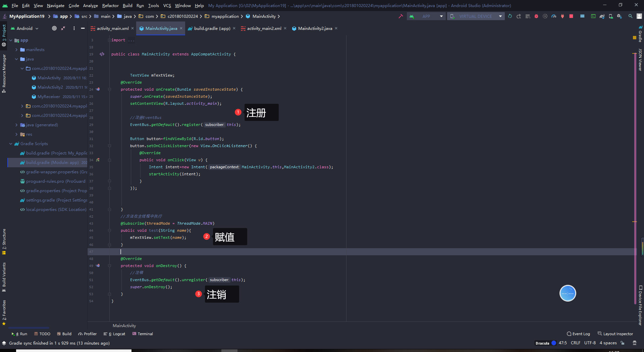Image resolution: width=644 pixels, height=352 pixels.
Task: Switch to build.gradle (:app) tab
Action: [212, 28]
